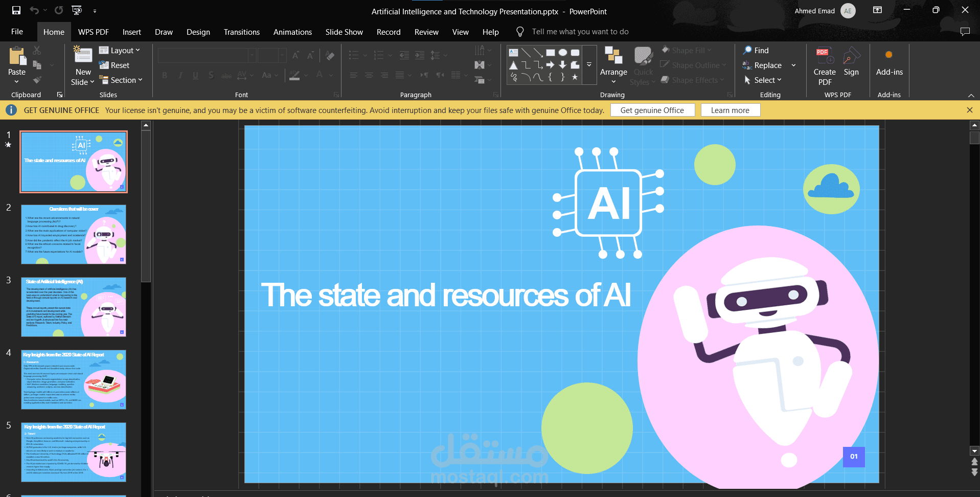Click the Reset slide button
980x497 pixels.
[115, 65]
